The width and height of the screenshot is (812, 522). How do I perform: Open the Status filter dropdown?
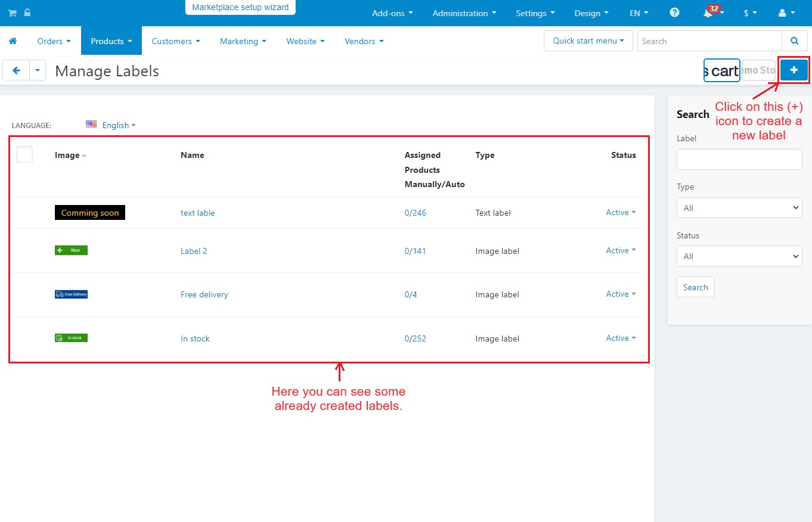pyautogui.click(x=739, y=256)
